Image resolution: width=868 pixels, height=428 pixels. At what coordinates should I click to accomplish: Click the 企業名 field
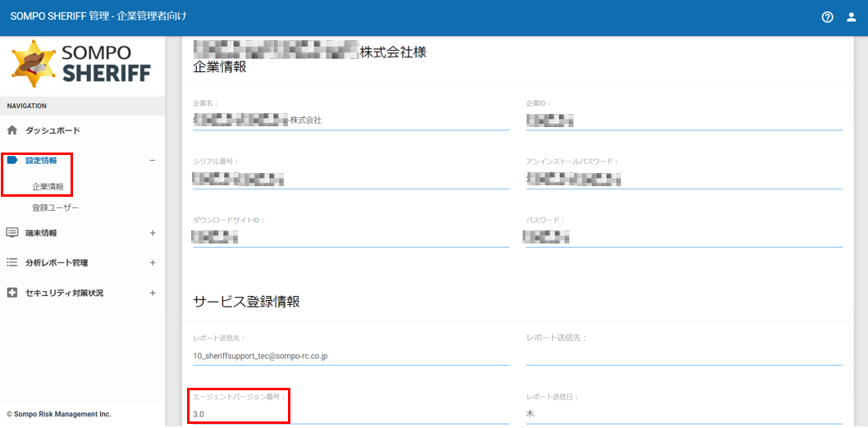click(x=351, y=120)
